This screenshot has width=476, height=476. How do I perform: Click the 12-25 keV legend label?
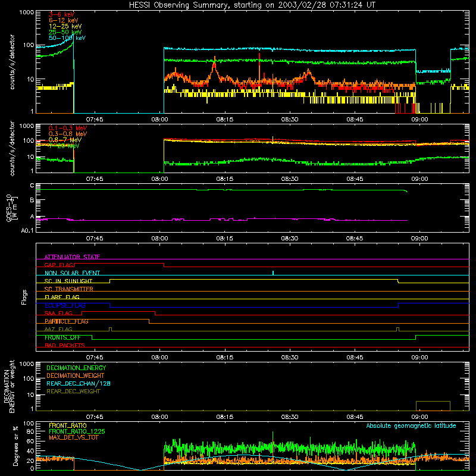(x=65, y=26)
